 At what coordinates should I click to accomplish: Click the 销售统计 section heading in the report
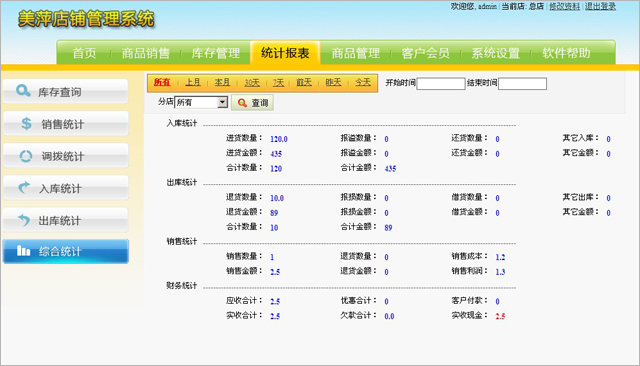[x=182, y=242]
